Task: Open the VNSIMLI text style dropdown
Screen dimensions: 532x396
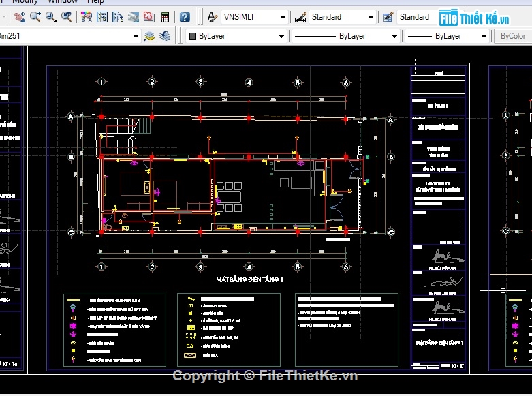Action: tap(282, 17)
